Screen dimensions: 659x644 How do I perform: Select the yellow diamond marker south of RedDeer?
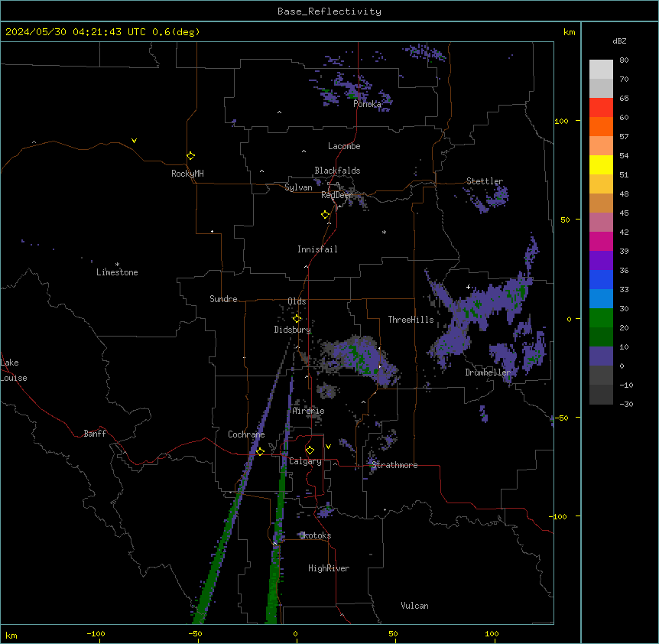(326, 215)
